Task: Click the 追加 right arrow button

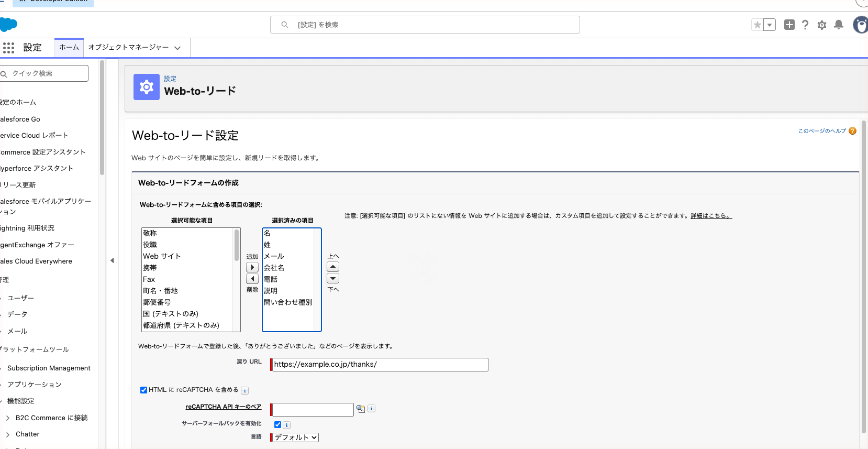Action: pyautogui.click(x=252, y=267)
